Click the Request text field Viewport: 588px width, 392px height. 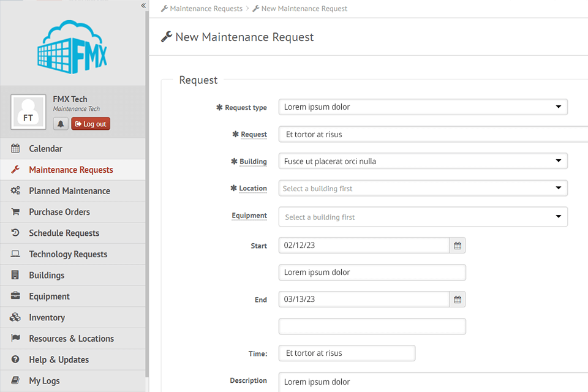(433, 134)
